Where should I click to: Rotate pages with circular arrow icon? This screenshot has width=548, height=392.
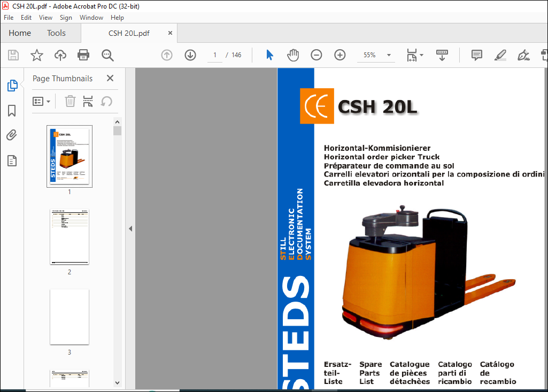[x=106, y=102]
